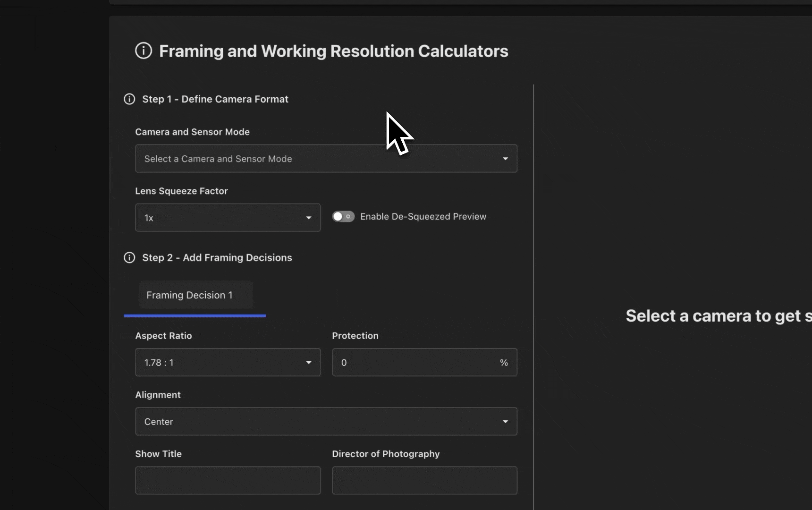Click the info icon next to Step 2 heading
812x510 pixels.
point(129,258)
